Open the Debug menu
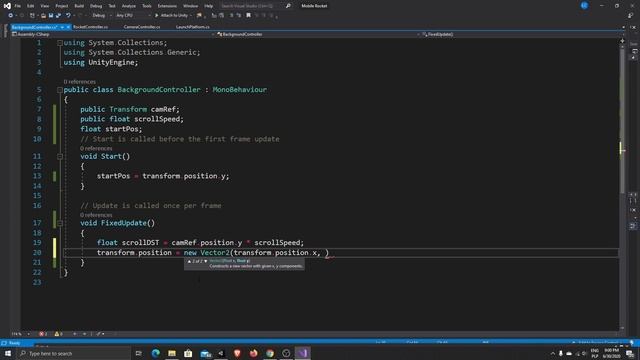Image resolution: width=640 pixels, height=360 pixels. pyautogui.click(x=96, y=6)
